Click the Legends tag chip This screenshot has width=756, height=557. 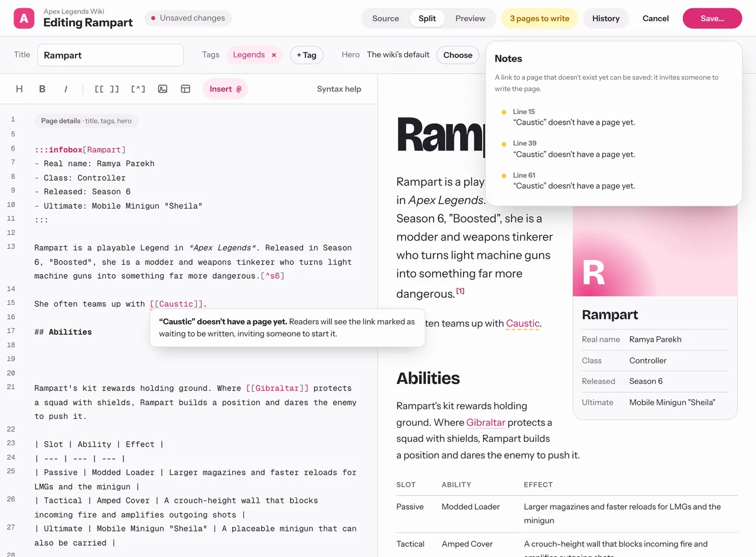255,55
